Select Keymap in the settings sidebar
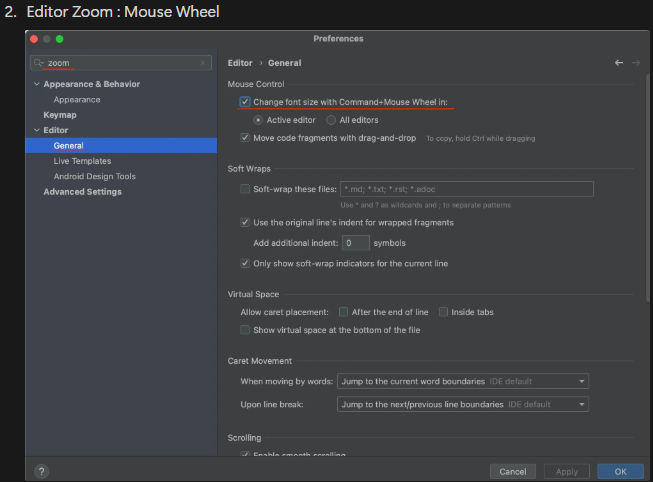The height and width of the screenshot is (482, 653). coord(60,115)
